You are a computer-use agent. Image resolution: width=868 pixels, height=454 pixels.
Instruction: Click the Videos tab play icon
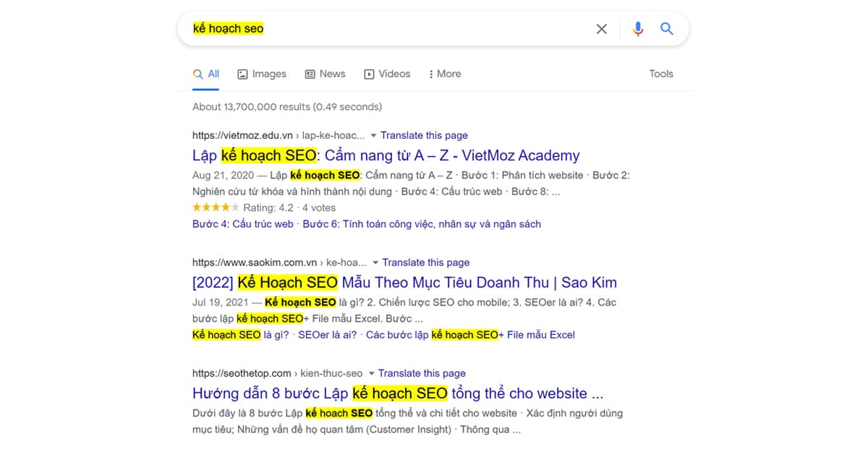click(369, 74)
